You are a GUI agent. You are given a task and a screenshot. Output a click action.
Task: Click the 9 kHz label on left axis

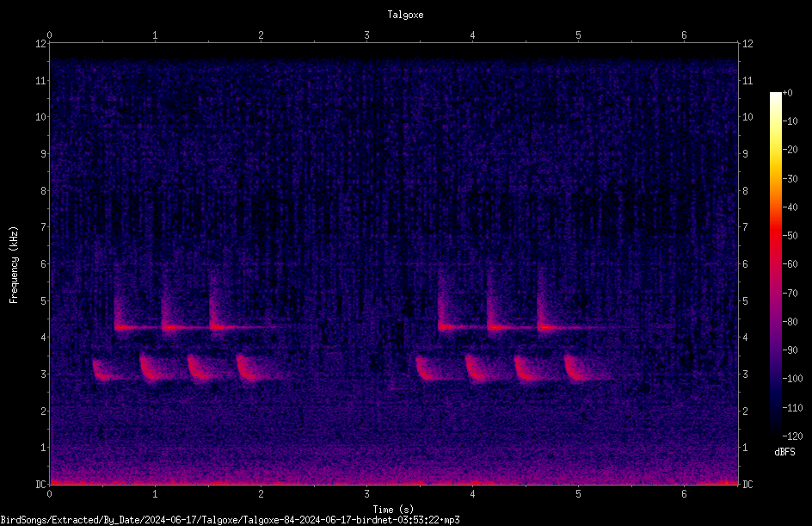(x=43, y=153)
